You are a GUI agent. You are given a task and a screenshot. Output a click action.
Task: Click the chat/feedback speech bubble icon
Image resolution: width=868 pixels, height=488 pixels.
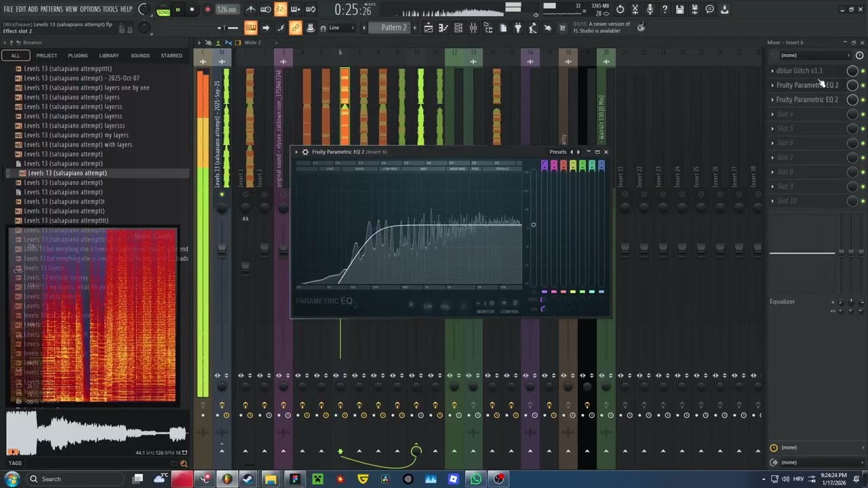pos(710,9)
